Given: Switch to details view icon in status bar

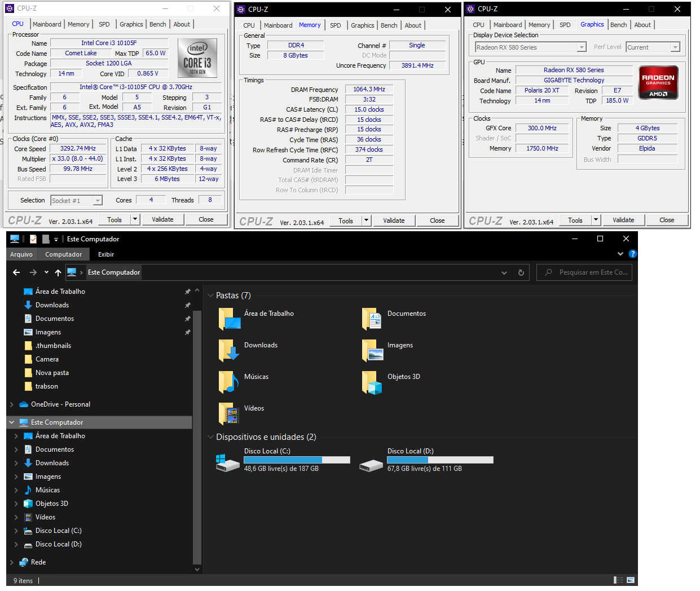Looking at the screenshot, I should (618, 580).
